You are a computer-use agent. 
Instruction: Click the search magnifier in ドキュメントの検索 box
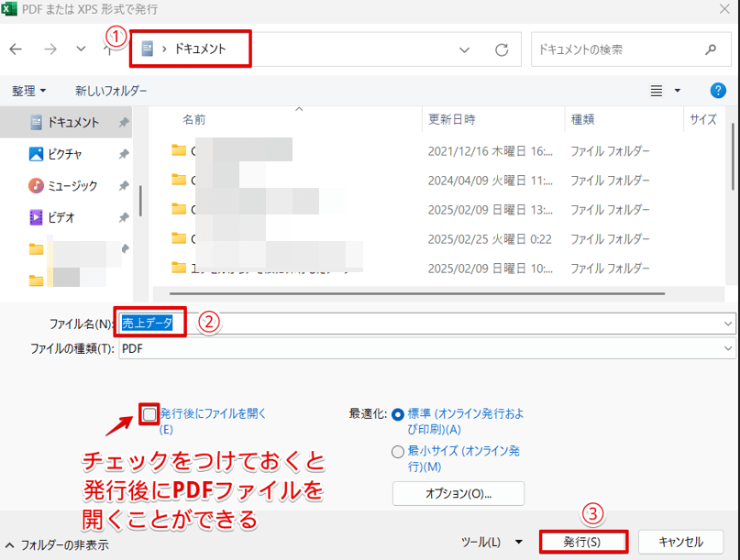click(x=712, y=49)
